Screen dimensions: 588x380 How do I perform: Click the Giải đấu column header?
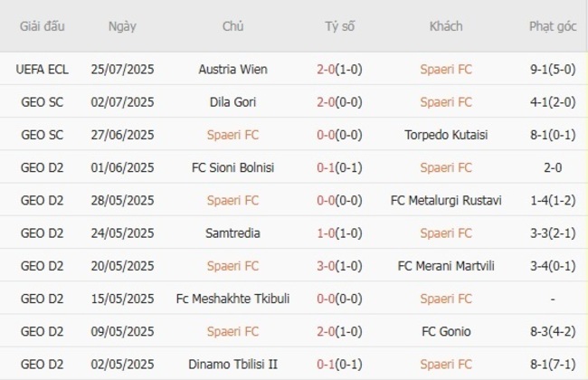43,26
